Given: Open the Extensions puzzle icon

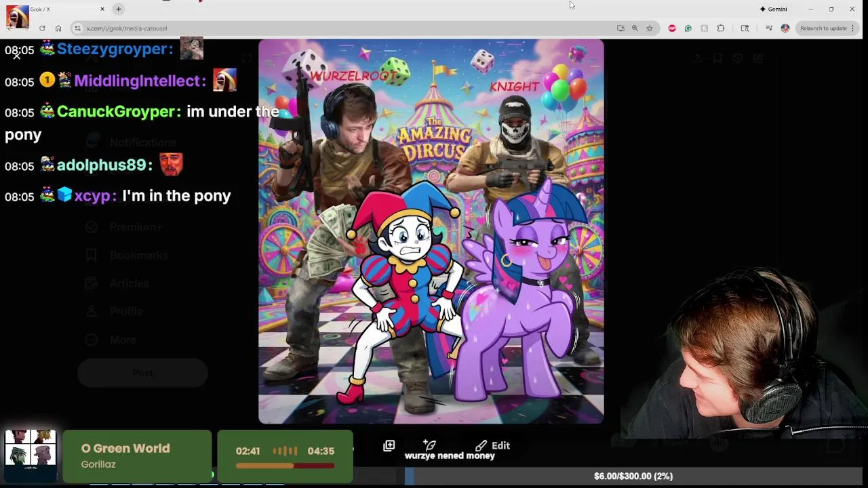Looking at the screenshot, I should [720, 28].
